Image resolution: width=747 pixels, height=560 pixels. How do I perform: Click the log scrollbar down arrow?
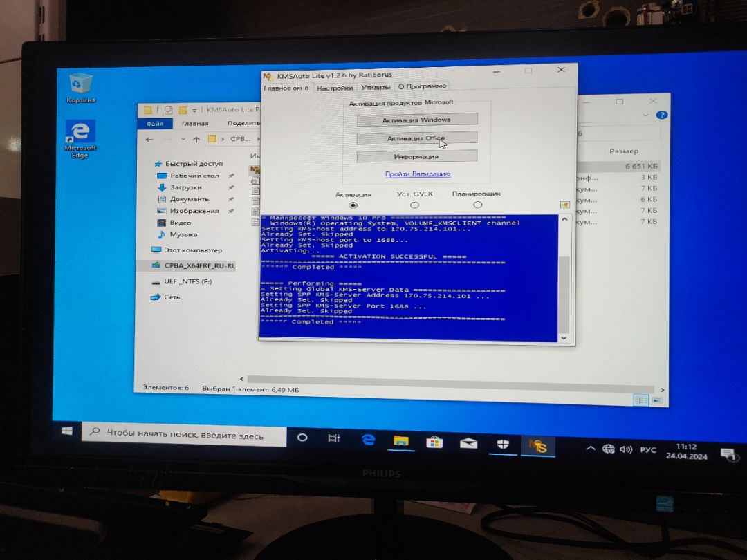pos(564,337)
